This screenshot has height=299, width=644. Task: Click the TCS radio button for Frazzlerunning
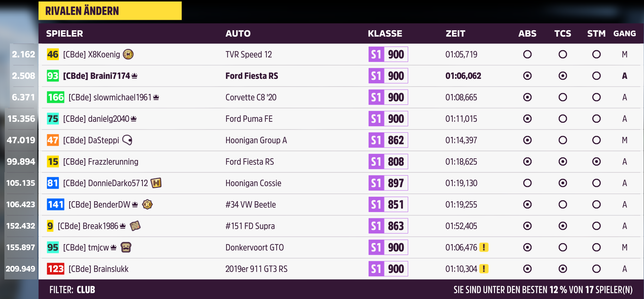563,161
